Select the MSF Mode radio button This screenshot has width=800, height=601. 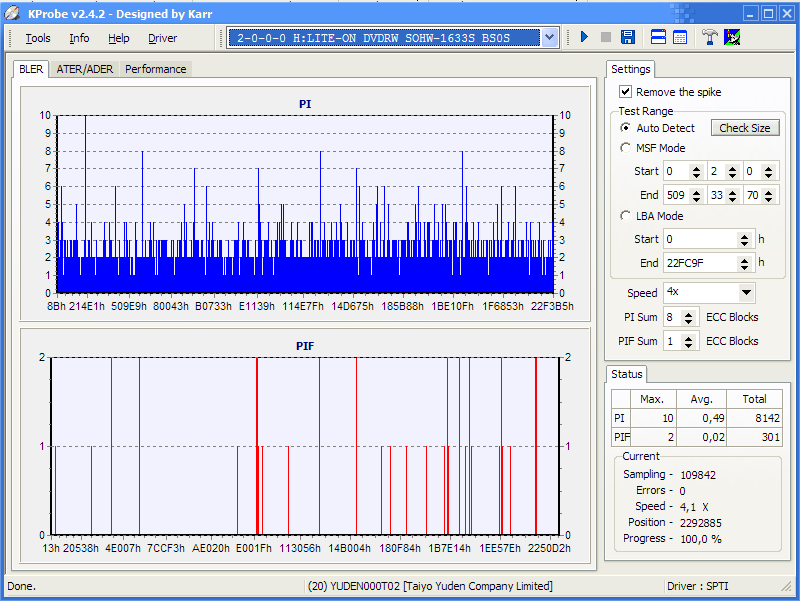625,148
